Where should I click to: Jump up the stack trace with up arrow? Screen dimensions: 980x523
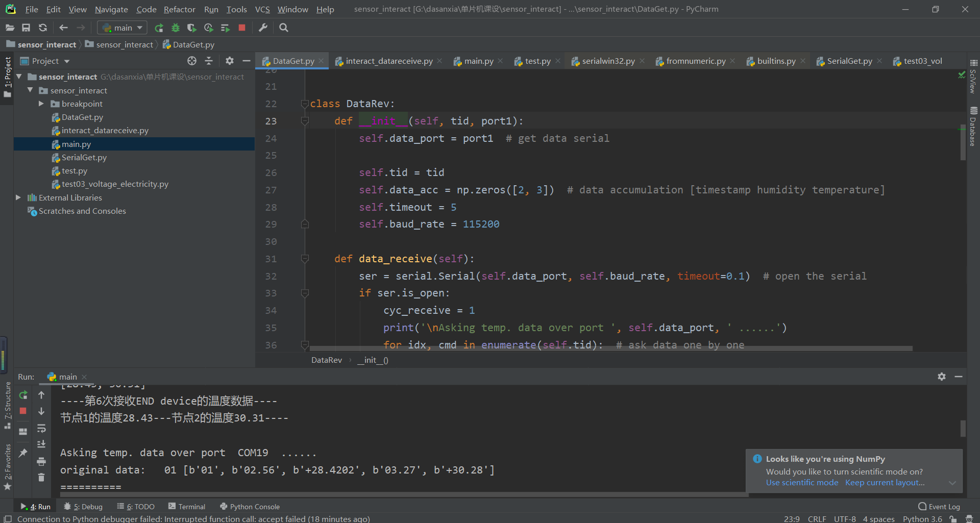[x=41, y=395]
